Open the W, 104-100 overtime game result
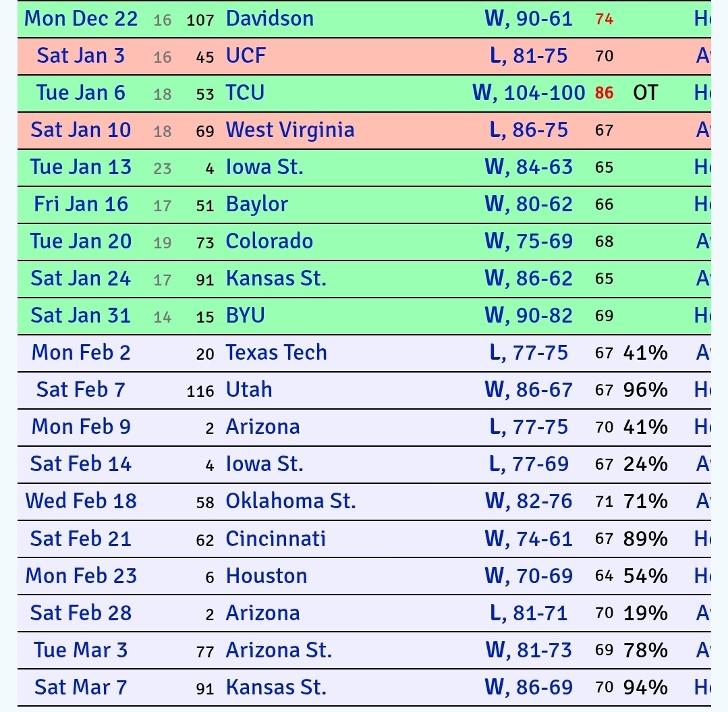 [x=528, y=92]
